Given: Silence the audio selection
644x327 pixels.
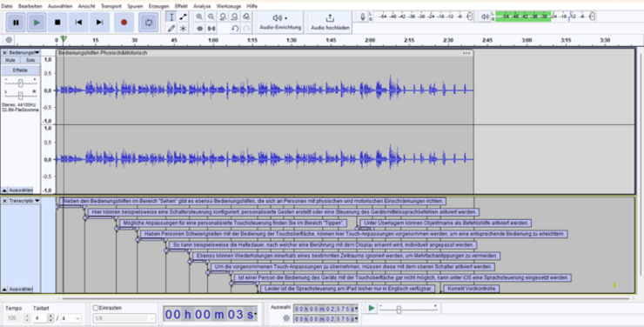Looking at the screenshot, I should coord(211,29).
